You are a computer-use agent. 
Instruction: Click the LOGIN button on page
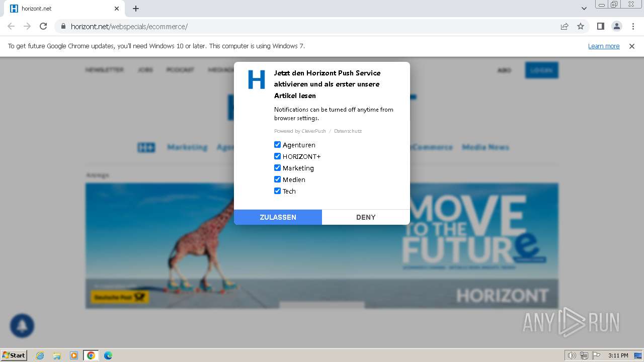pyautogui.click(x=541, y=70)
